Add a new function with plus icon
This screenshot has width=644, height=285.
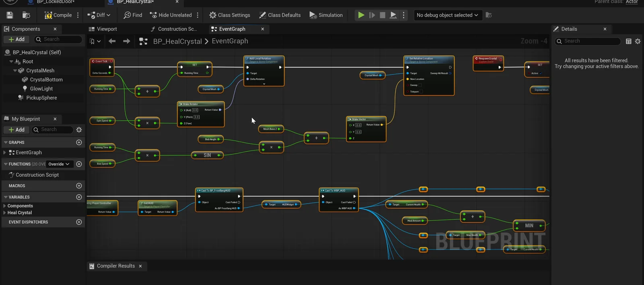tap(79, 164)
